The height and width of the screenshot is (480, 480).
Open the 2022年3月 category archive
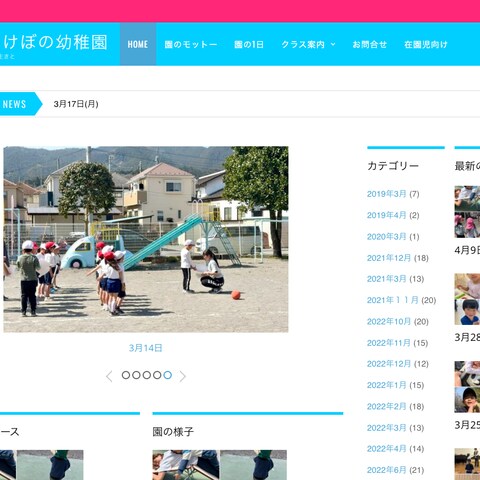pyautogui.click(x=387, y=428)
